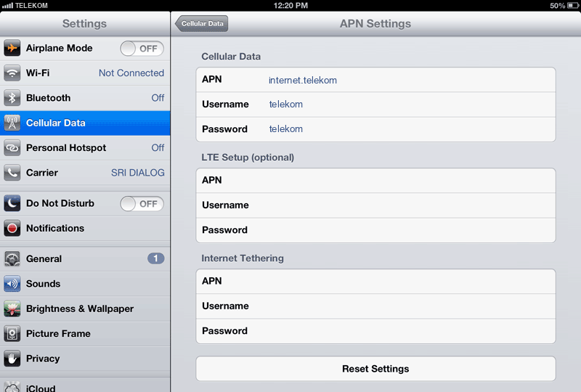Tap the Internet Tethering section header

point(243,258)
